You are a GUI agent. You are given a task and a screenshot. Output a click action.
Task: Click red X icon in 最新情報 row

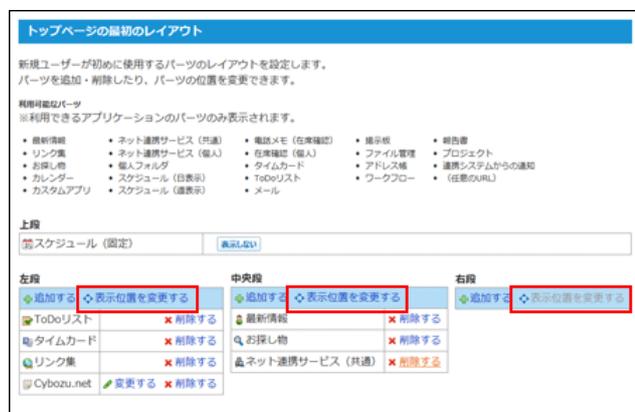click(392, 320)
